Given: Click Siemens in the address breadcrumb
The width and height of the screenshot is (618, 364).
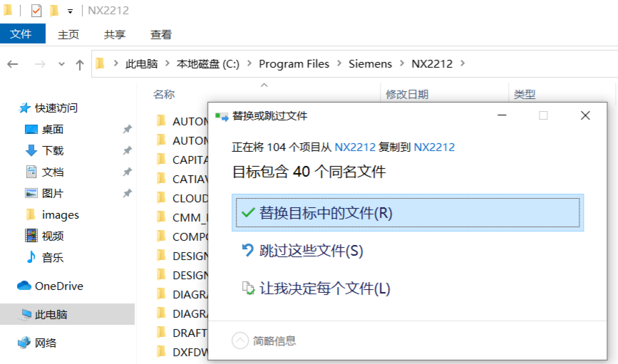Looking at the screenshot, I should [370, 64].
